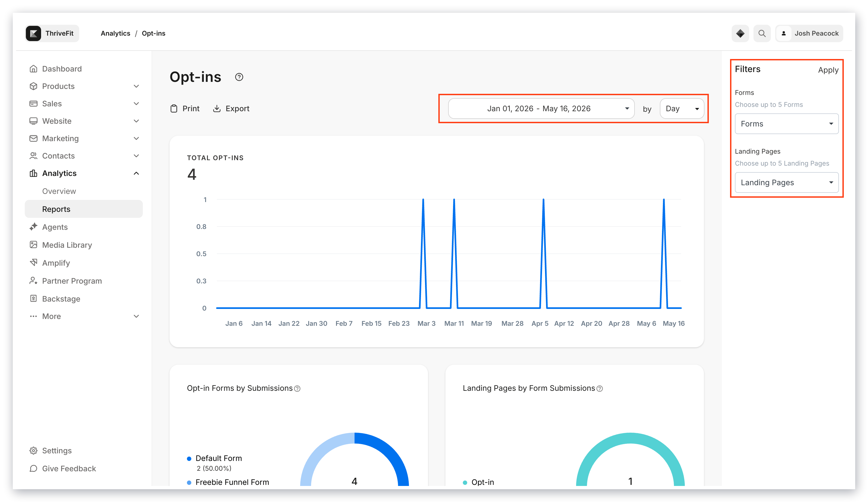Expand the More menu chevron

tap(136, 316)
